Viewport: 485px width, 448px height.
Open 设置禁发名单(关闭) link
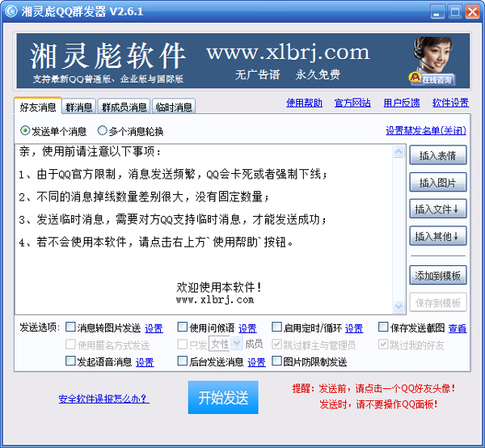(x=426, y=130)
